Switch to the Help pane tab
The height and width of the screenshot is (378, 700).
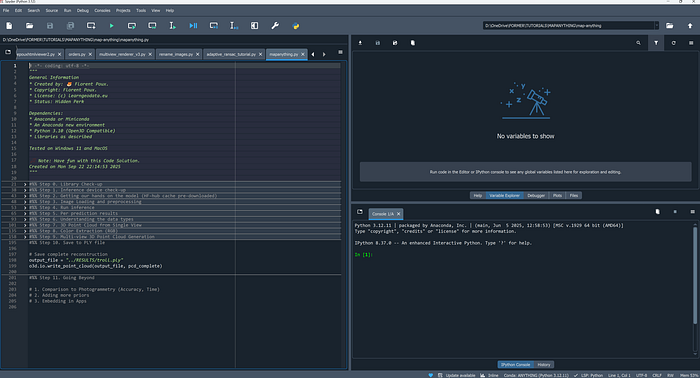click(478, 195)
